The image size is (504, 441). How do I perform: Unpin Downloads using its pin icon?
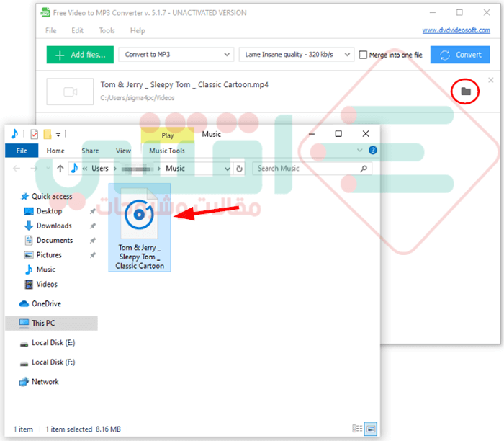pos(93,226)
